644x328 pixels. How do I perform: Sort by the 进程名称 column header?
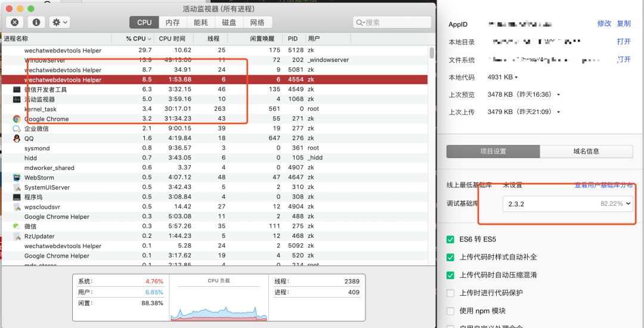57,39
